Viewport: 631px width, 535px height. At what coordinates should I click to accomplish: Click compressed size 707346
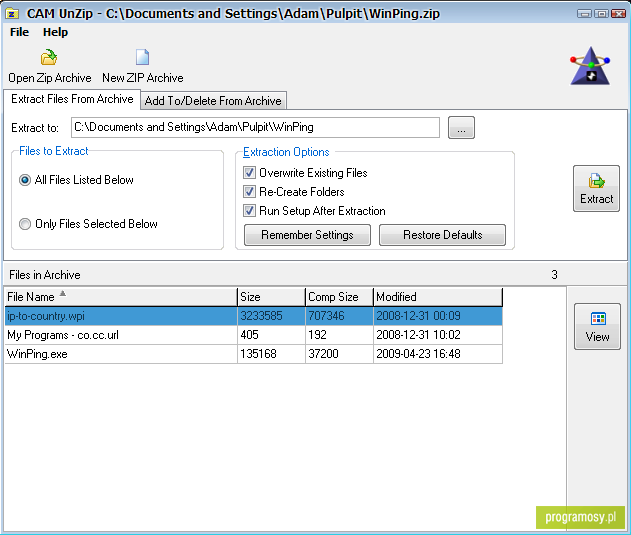coord(326,316)
